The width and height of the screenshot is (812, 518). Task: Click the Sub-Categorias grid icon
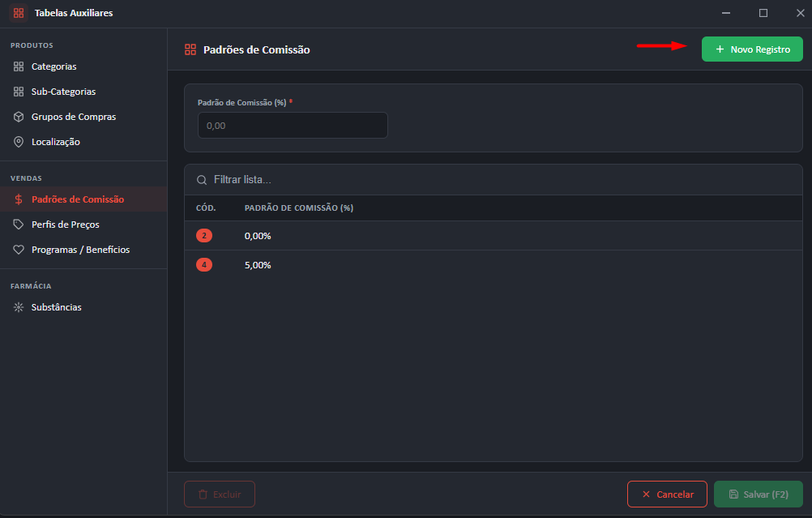pyautogui.click(x=19, y=92)
